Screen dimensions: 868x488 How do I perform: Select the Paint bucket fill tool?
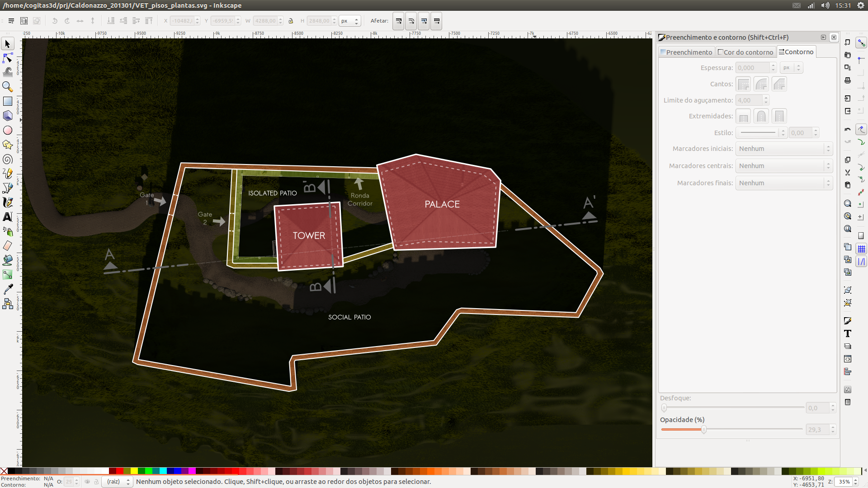[8, 260]
